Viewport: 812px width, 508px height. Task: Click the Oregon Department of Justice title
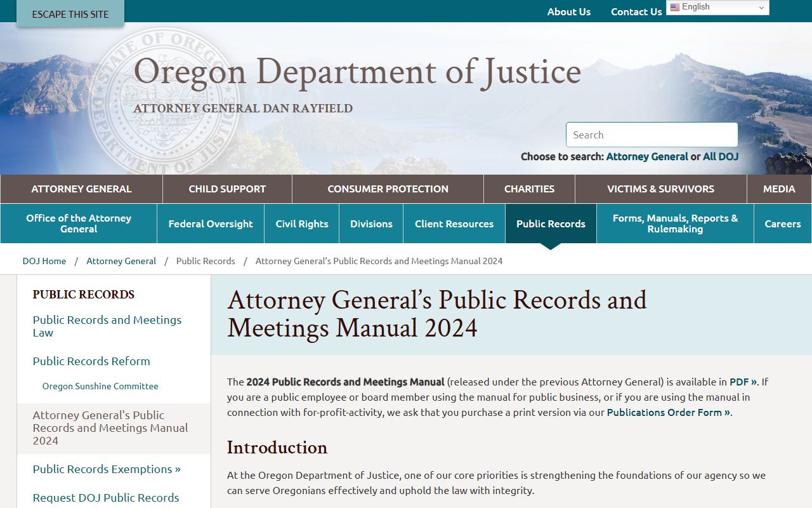pos(357,72)
